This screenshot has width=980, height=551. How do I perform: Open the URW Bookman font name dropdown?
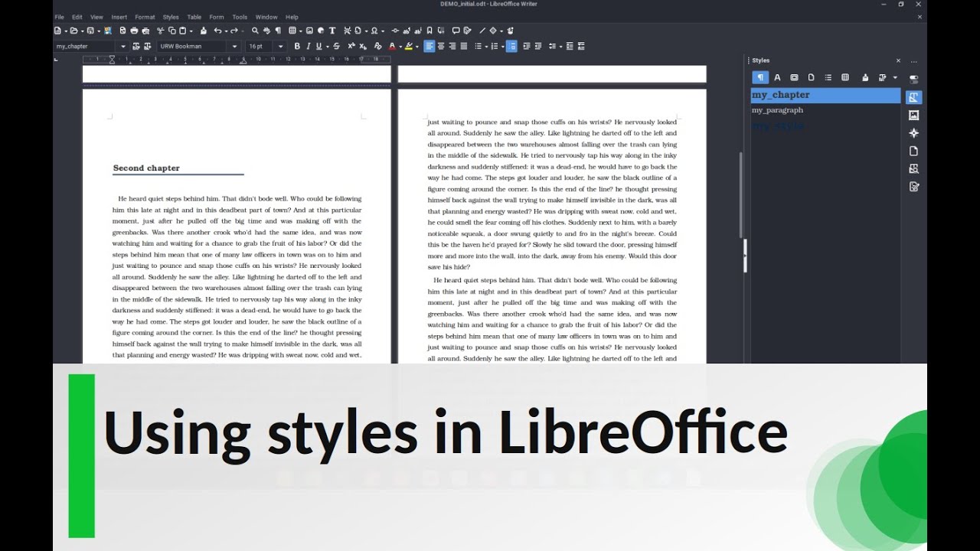(234, 46)
